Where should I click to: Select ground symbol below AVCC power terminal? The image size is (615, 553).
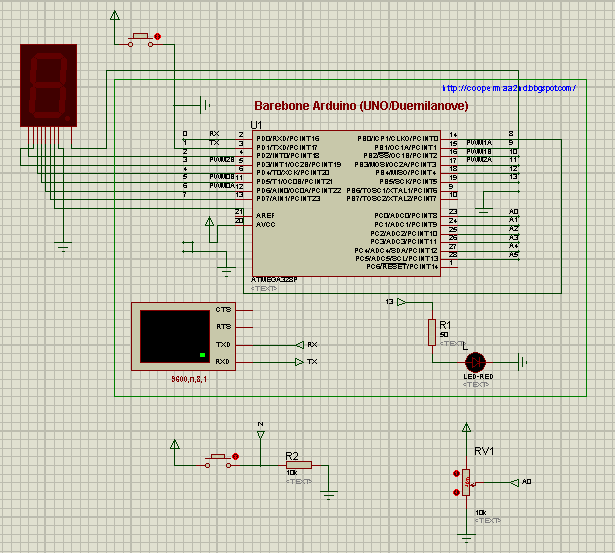(x=226, y=272)
